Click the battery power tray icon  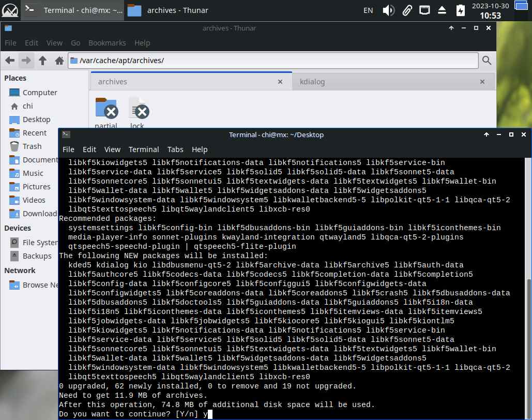460,10
